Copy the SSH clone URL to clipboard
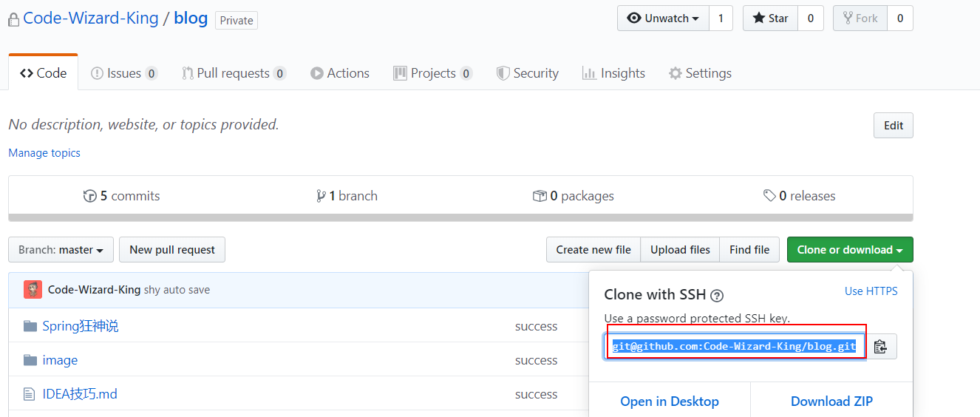The height and width of the screenshot is (417, 980). [880, 346]
